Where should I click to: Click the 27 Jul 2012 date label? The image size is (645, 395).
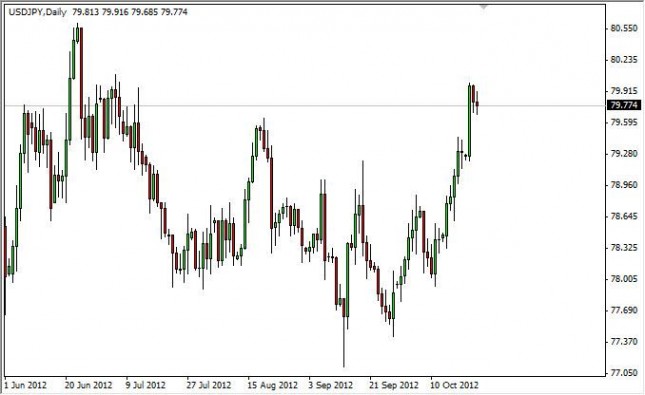pyautogui.click(x=209, y=386)
